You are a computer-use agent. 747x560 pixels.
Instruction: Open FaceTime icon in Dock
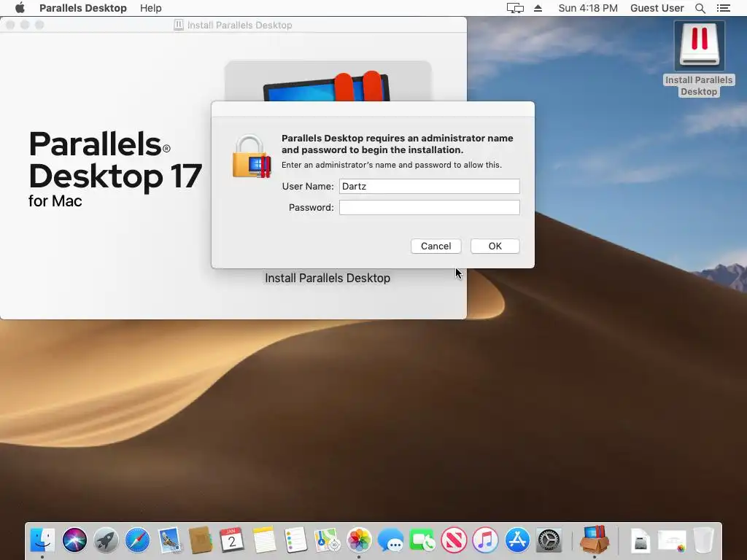(422, 540)
